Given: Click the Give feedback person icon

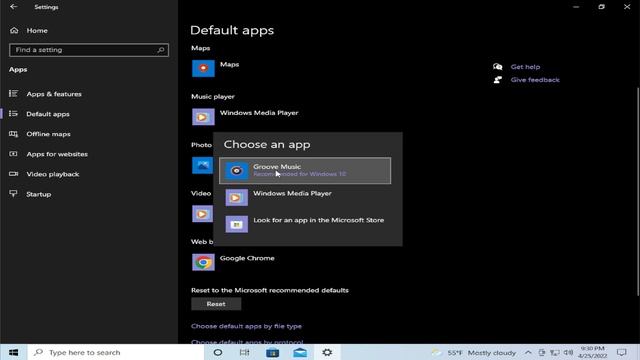Looking at the screenshot, I should pos(498,80).
